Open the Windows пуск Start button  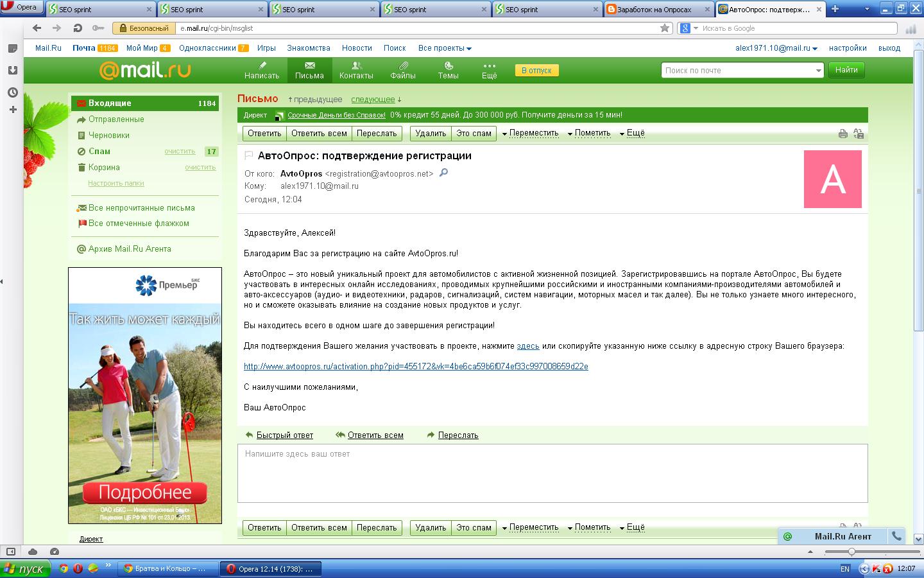tap(24, 568)
